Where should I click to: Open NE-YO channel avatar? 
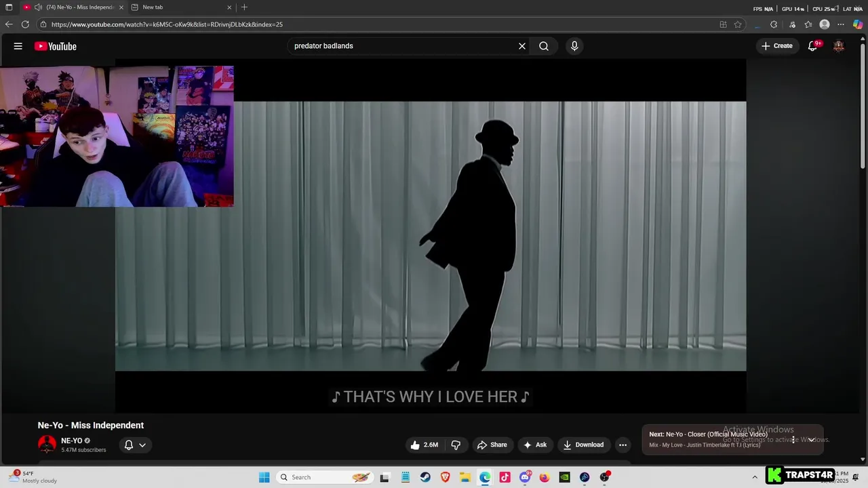point(47,445)
